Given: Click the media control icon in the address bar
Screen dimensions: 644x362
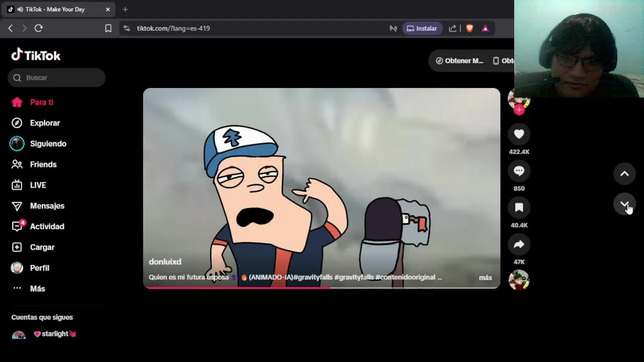Looking at the screenshot, I should click(393, 28).
